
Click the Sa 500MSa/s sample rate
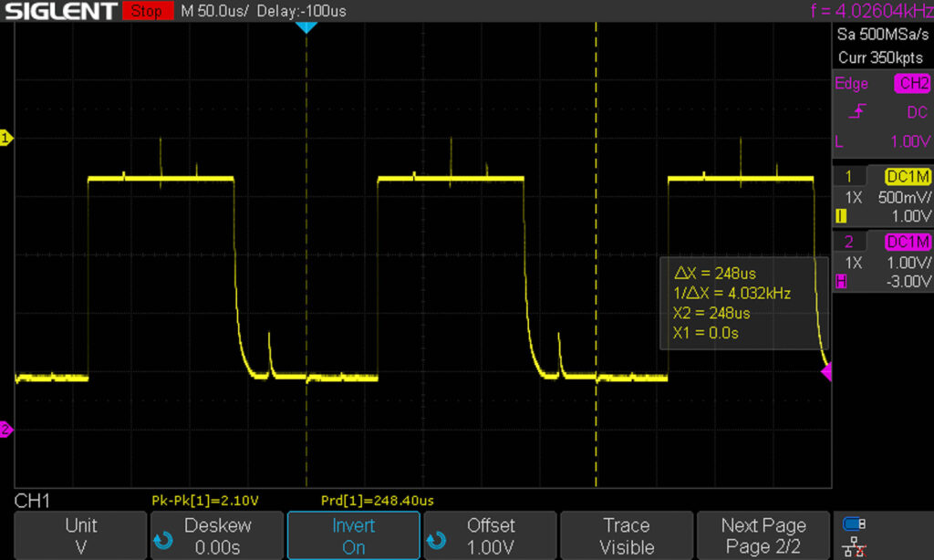(883, 35)
